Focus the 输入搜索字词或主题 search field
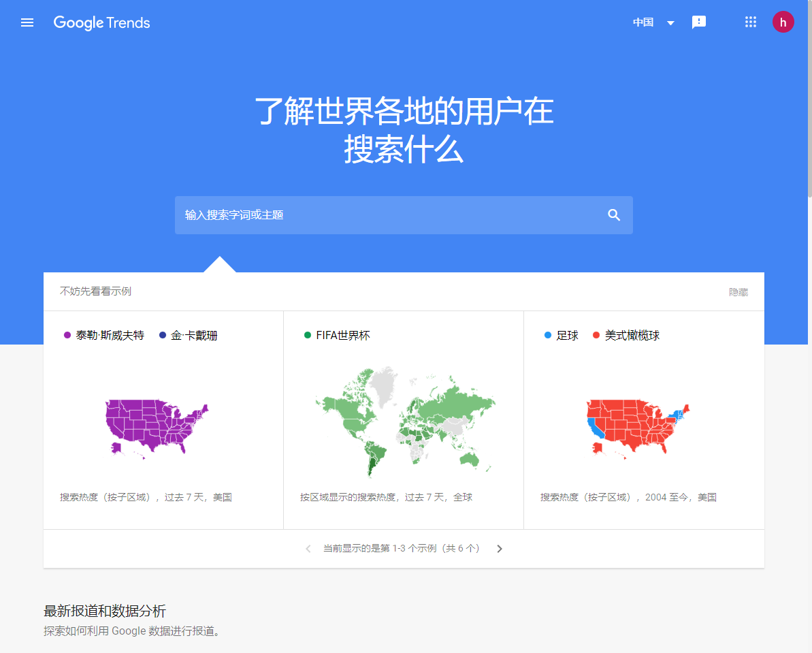Image resolution: width=812 pixels, height=653 pixels. 404,215
